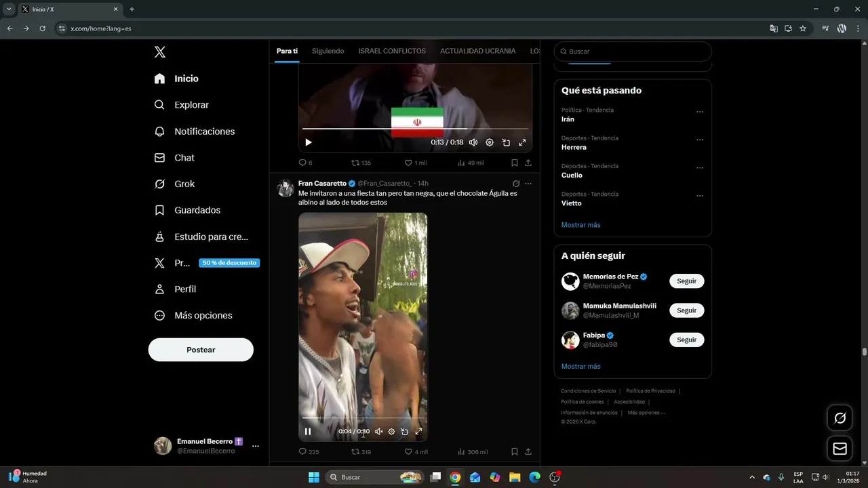Reply to top post with 6 comments
Image resolution: width=868 pixels, height=488 pixels.
coord(305,163)
